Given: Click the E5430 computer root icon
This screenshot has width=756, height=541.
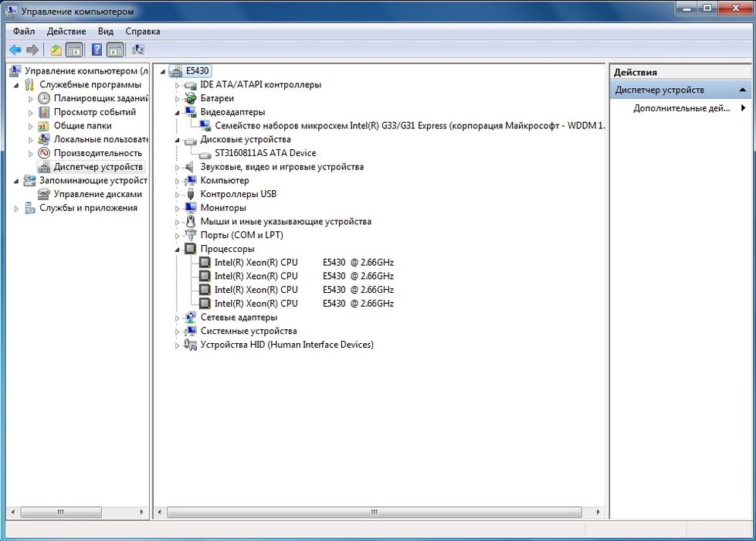Looking at the screenshot, I should (175, 71).
